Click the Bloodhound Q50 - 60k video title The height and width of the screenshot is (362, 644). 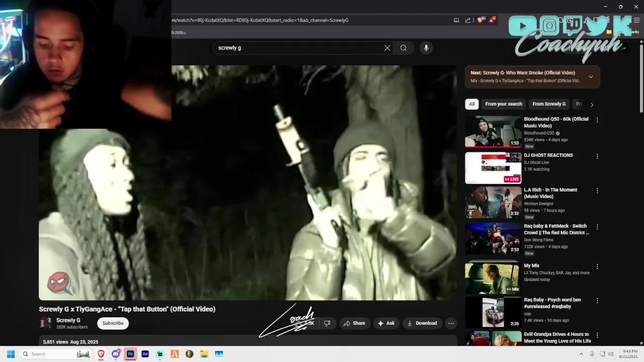556,122
